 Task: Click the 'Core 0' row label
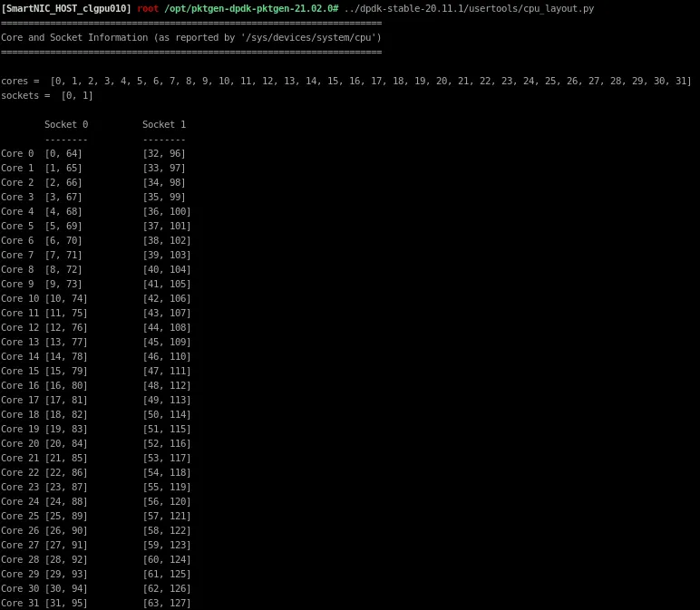[x=17, y=153]
